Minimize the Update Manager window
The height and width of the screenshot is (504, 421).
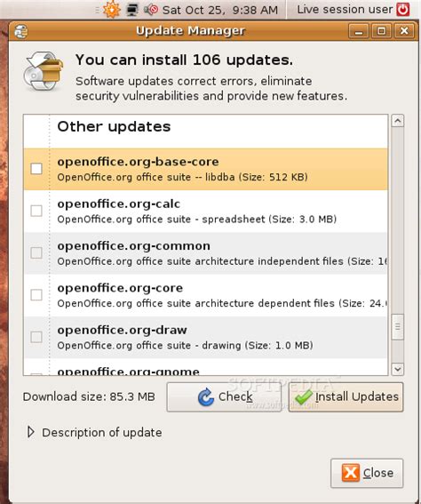pos(358,31)
